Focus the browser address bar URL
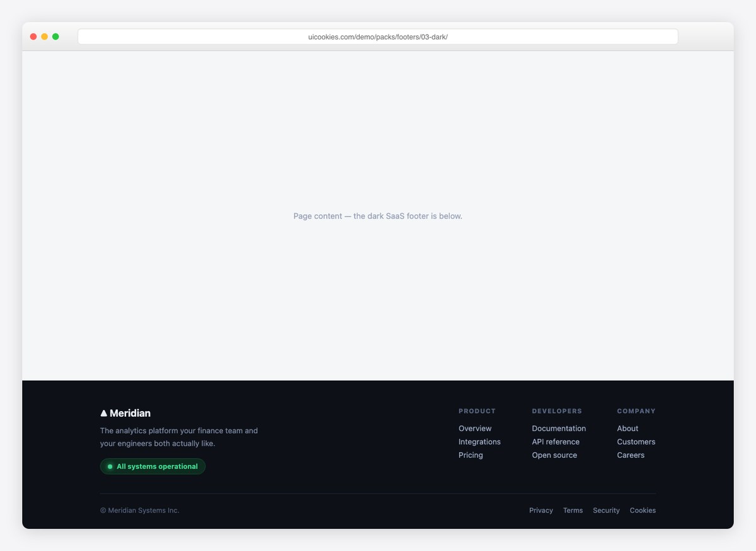 [x=378, y=37]
